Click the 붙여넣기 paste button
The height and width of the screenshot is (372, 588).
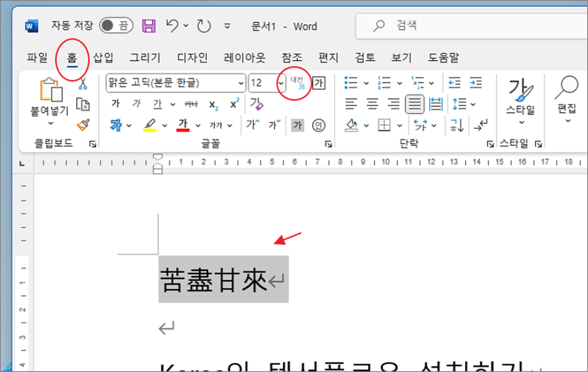point(50,96)
